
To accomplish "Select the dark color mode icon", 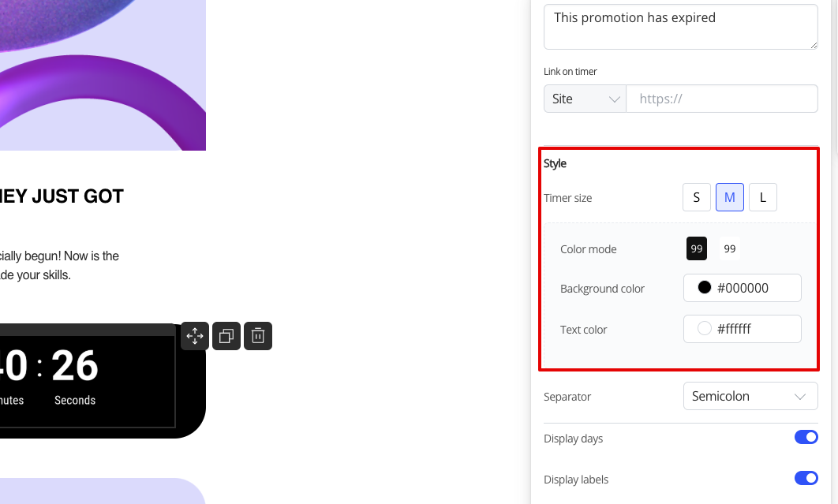I will pos(697,248).
